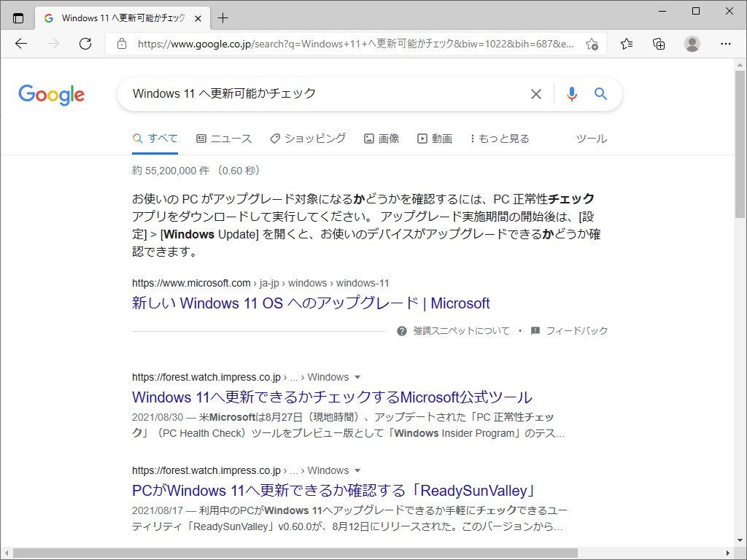The image size is (747, 560).
Task: Click the tab search icon beside the tab
Action: coord(18,17)
